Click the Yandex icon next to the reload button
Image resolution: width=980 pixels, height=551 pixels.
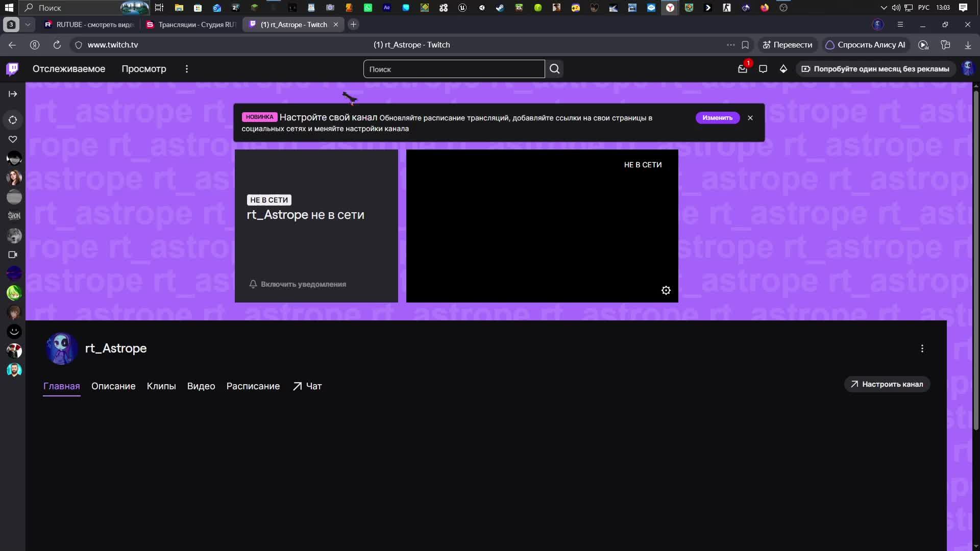tap(35, 45)
